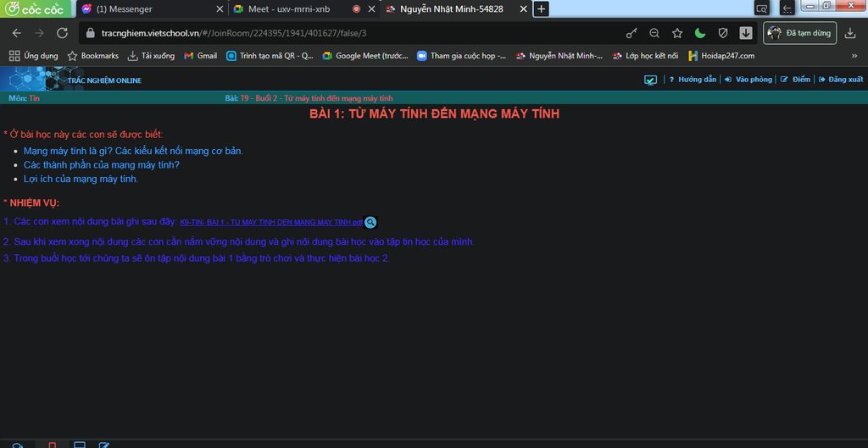The height and width of the screenshot is (448, 868).
Task: Close the Meet uxv-mrni-xnb tab
Action: 371,8
